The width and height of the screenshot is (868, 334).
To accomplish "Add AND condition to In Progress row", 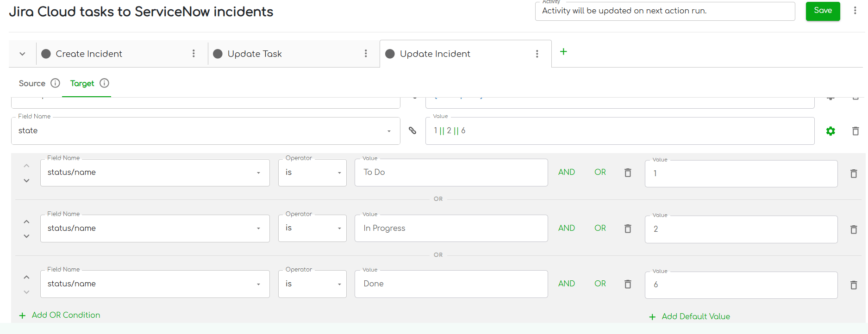I will click(x=567, y=228).
